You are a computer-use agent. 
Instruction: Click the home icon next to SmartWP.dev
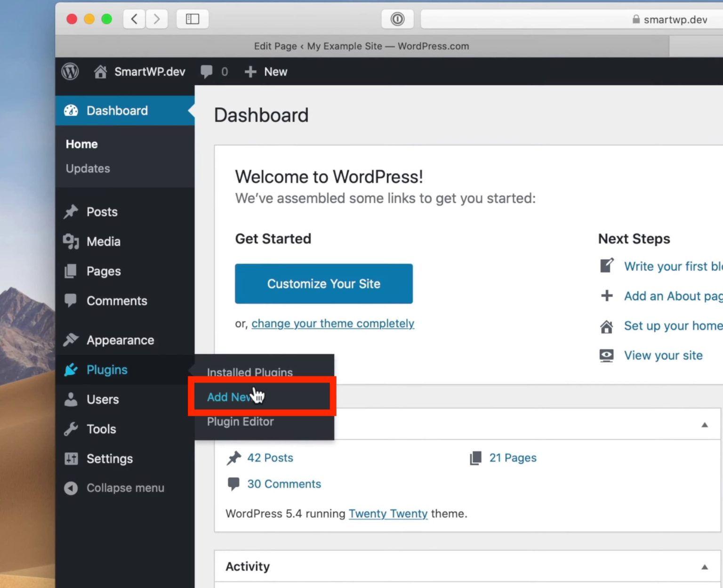coord(100,71)
